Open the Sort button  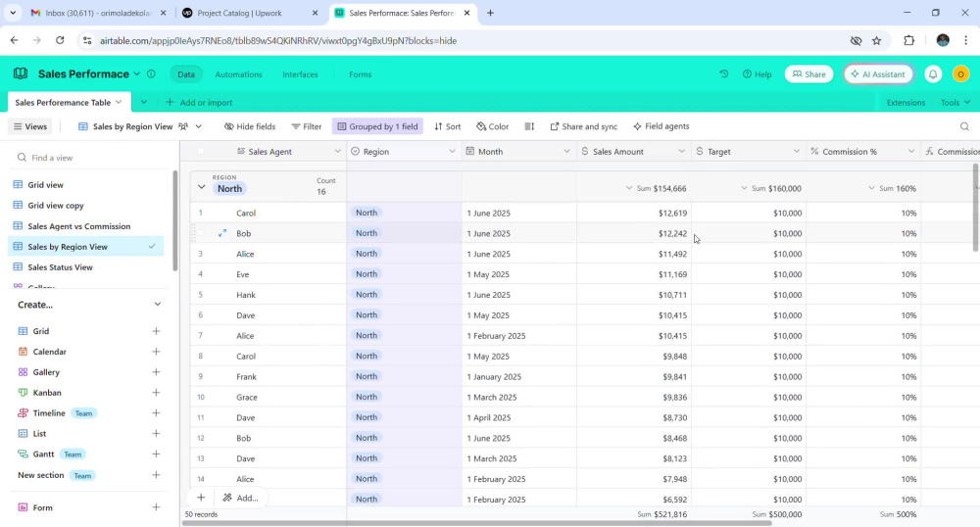pyautogui.click(x=448, y=126)
